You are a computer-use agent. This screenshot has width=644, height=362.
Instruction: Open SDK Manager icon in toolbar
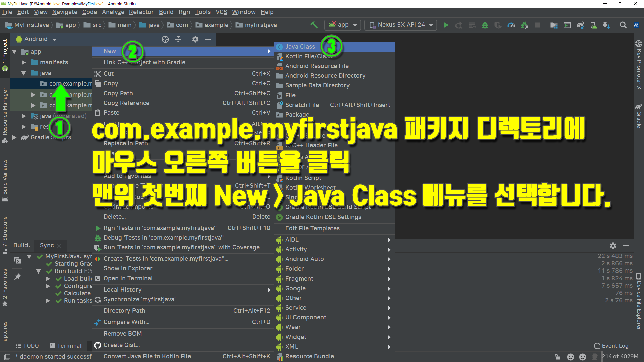click(x=606, y=25)
